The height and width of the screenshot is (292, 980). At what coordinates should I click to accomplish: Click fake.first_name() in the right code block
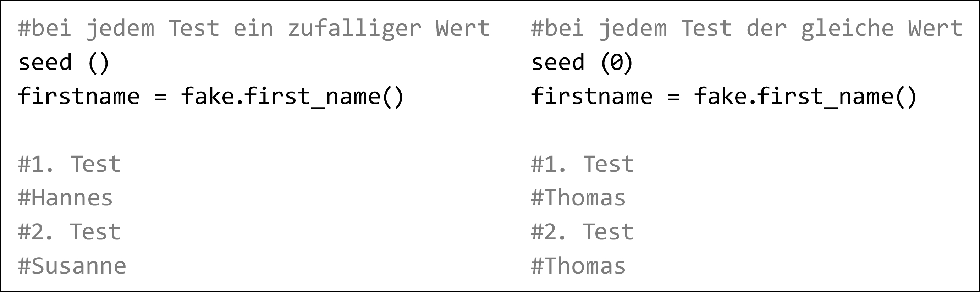(805, 96)
